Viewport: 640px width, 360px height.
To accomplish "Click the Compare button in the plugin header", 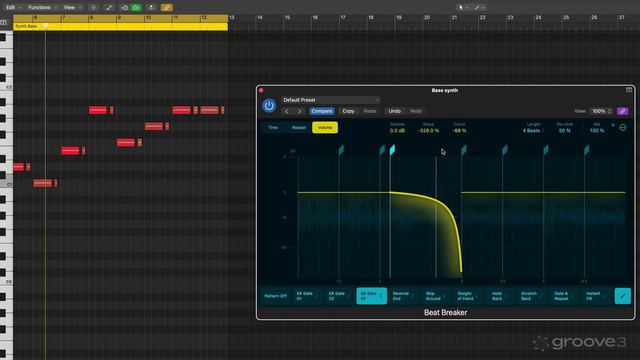I will click(322, 111).
